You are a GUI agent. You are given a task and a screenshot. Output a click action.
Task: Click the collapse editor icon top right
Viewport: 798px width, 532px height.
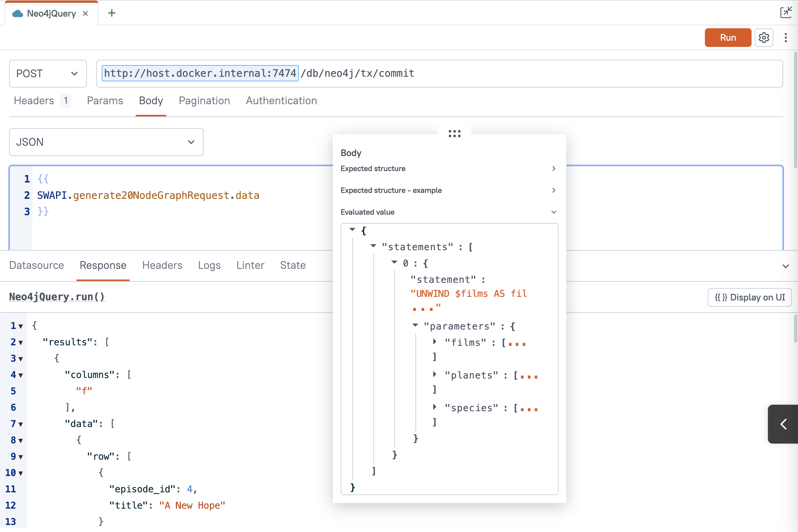786,12
